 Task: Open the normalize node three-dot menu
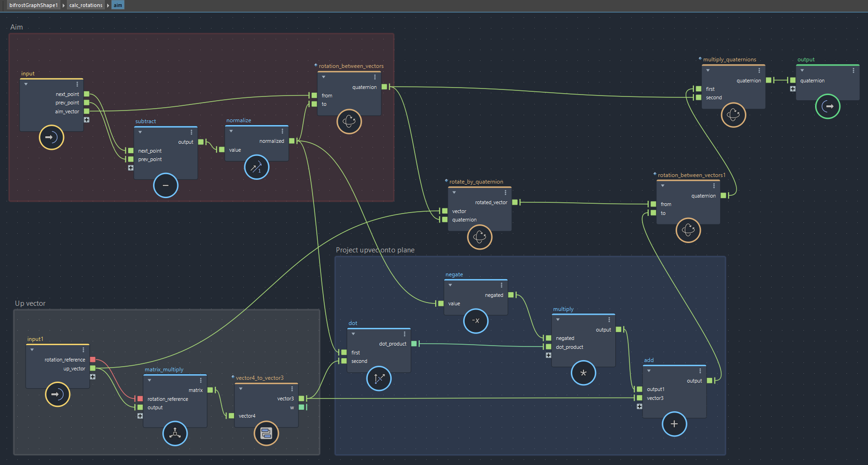[282, 131]
